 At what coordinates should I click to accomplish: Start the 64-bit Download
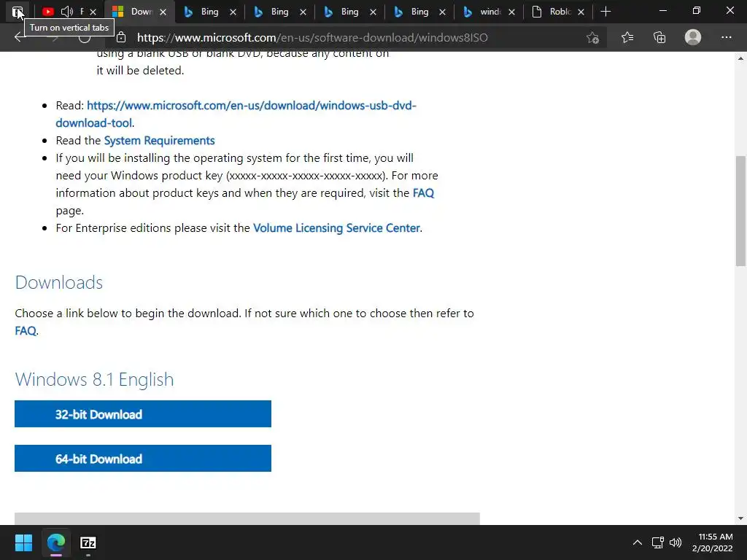(x=143, y=458)
